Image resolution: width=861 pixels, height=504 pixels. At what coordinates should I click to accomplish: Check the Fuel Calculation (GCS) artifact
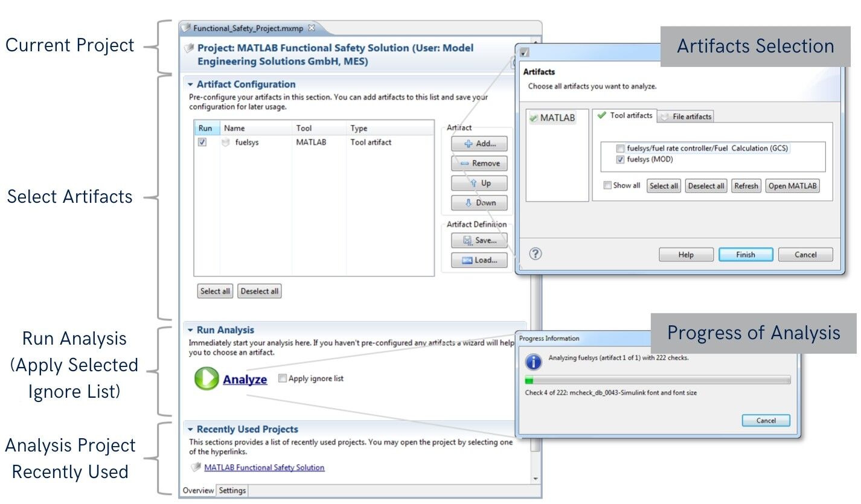click(620, 148)
